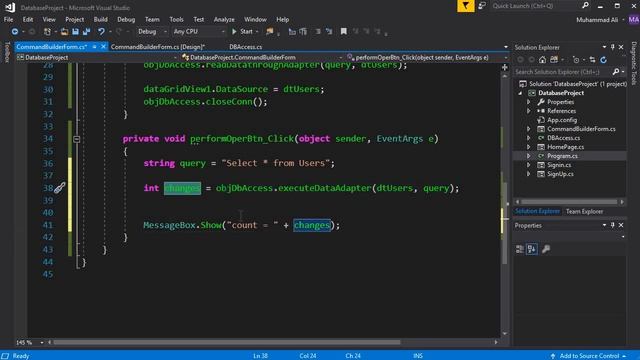Screen dimensions: 640x360
Task: Open the notifications flag icon in title bar
Action: (465, 6)
